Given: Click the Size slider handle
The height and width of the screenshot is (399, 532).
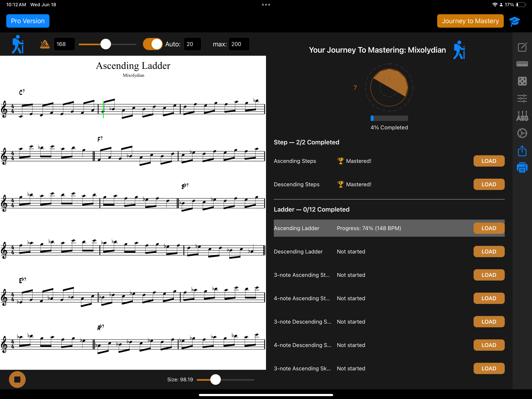Looking at the screenshot, I should point(216,380).
